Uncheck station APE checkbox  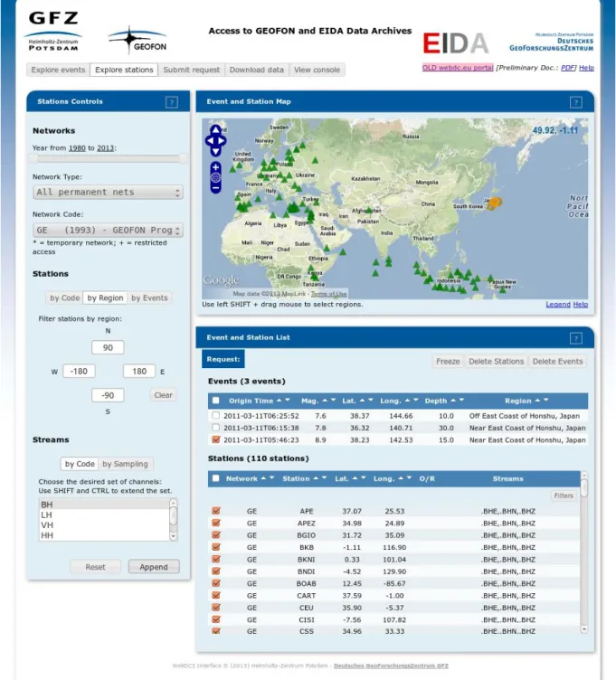tap(215, 511)
